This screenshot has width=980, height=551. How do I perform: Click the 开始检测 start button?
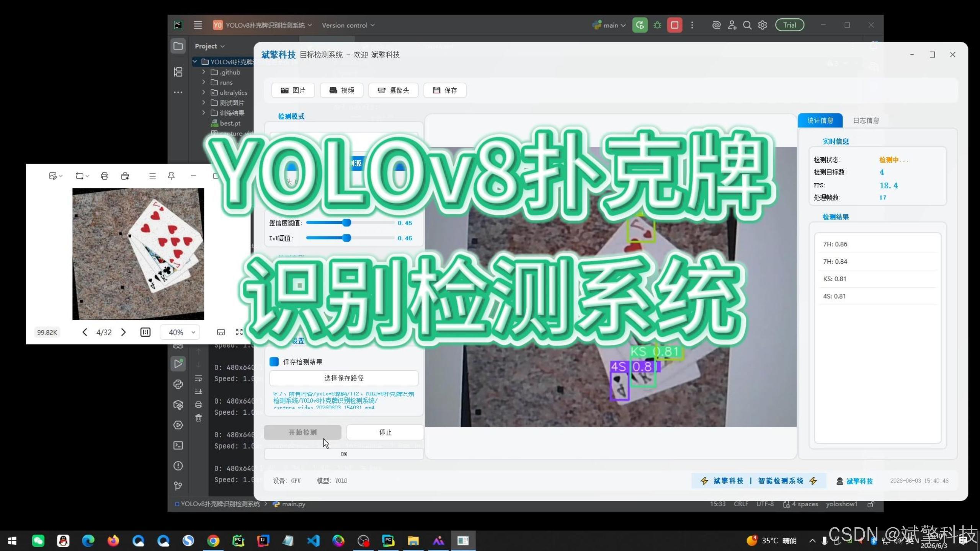[302, 432]
